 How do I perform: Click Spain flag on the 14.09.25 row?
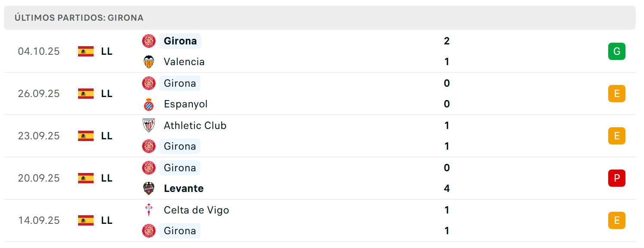coord(86,220)
